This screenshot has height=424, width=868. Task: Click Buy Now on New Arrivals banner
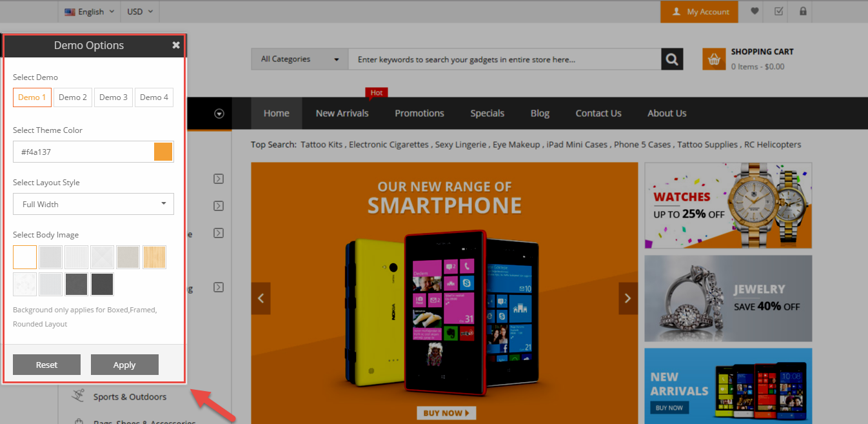tap(669, 408)
